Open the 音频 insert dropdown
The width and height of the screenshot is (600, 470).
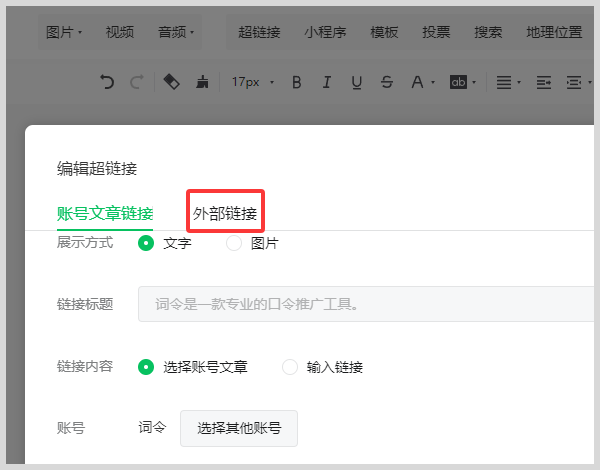point(176,32)
